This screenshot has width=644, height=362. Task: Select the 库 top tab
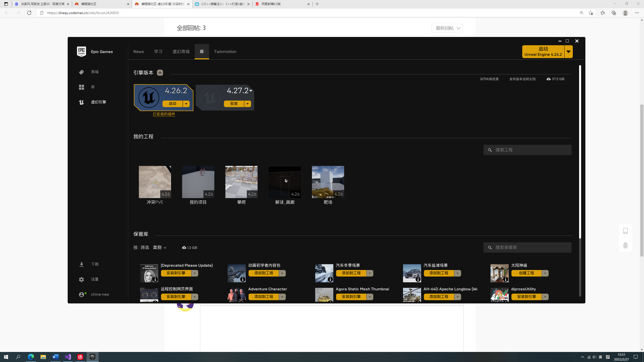point(202,52)
